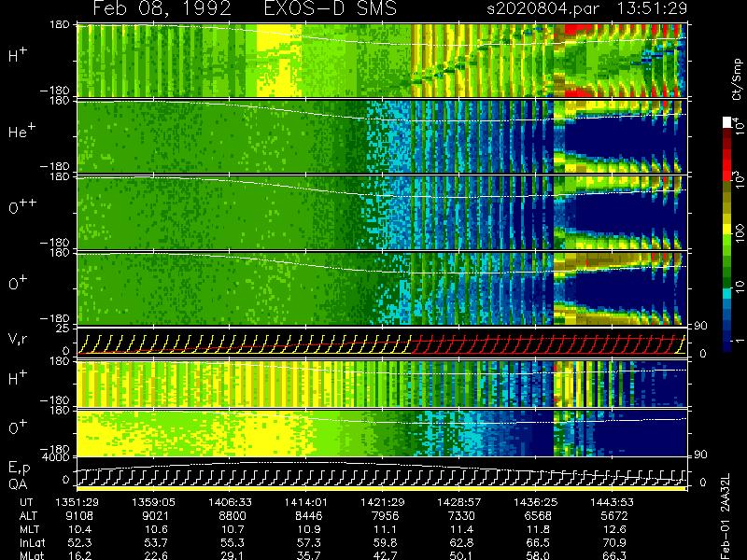The image size is (747, 560).
Task: Click the InLat value "66.5"
Action: click(538, 542)
